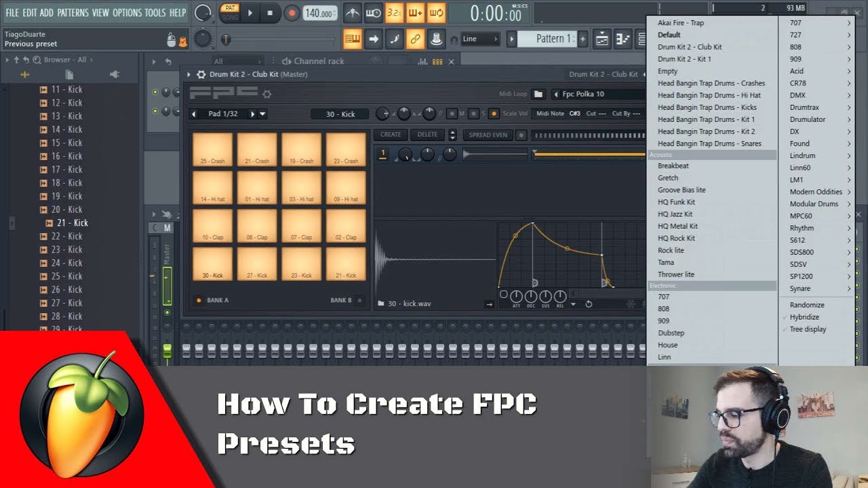
Task: Toggle PAT pattern mode
Action: click(231, 8)
